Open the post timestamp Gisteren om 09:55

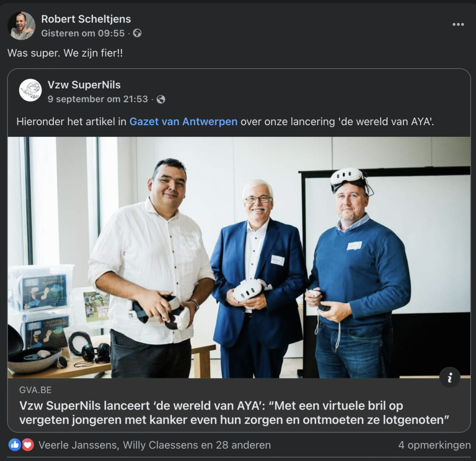pyautogui.click(x=83, y=33)
